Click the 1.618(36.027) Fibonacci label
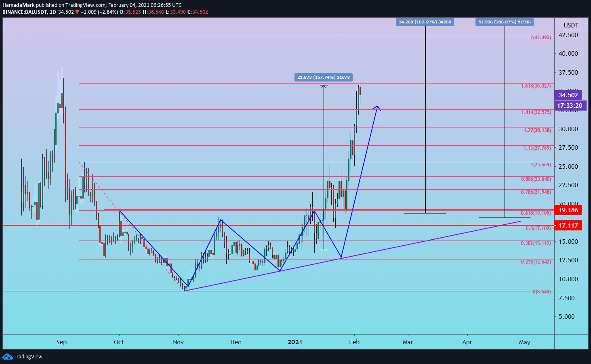 pos(536,86)
